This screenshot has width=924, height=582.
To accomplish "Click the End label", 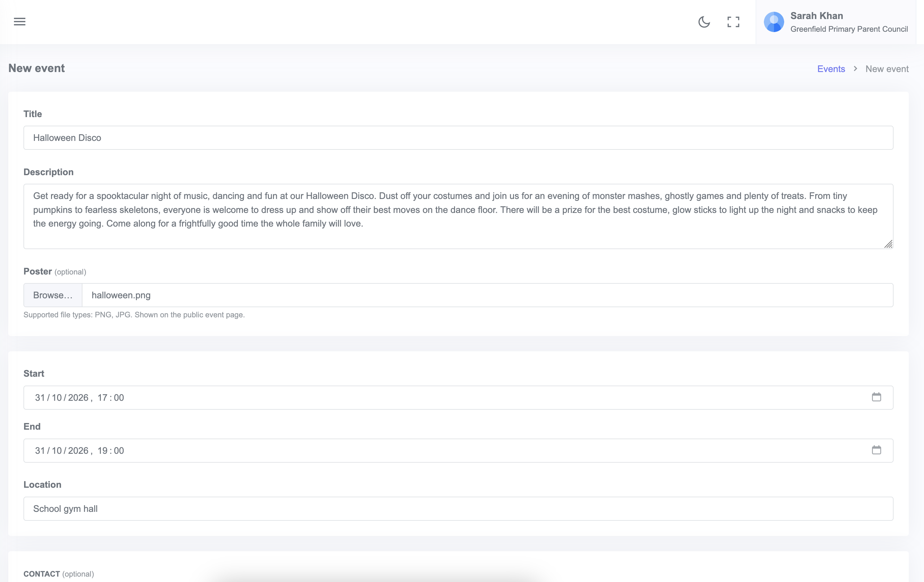I will (x=32, y=427).
